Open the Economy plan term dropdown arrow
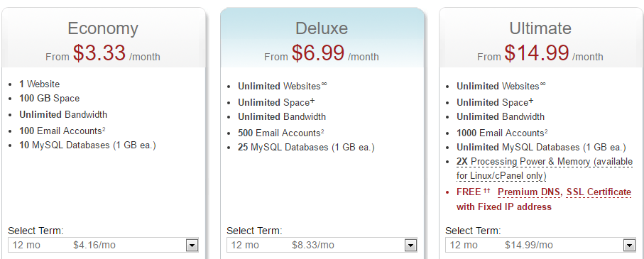Image resolution: width=644 pixels, height=259 pixels. point(192,246)
